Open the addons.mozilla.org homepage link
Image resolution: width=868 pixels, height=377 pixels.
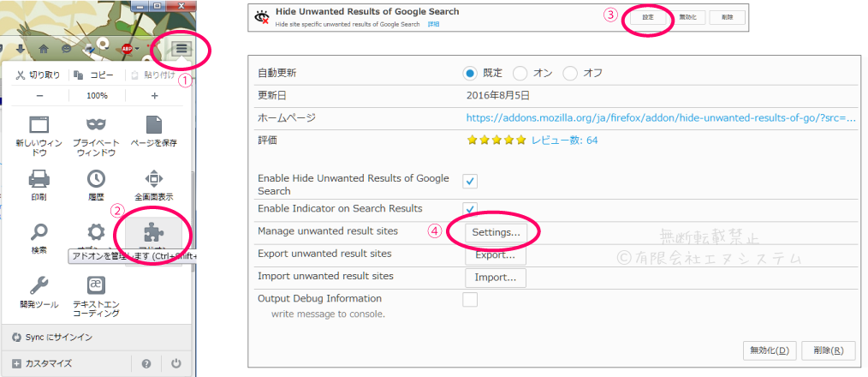[661, 117]
